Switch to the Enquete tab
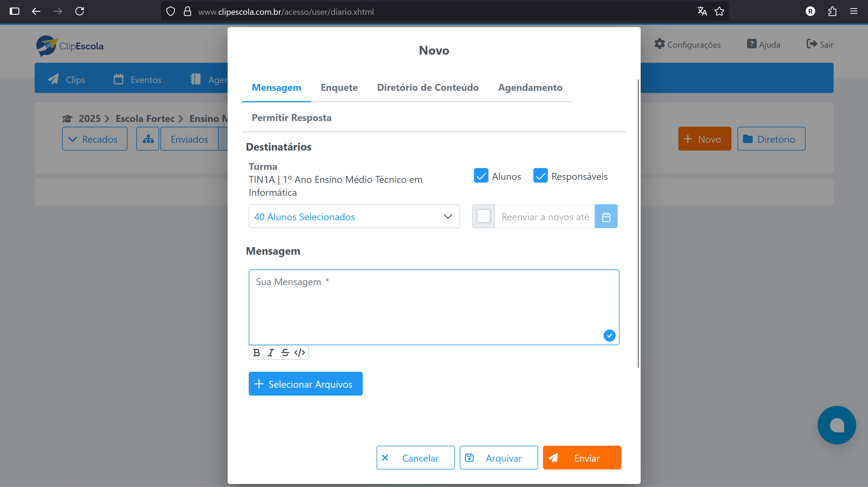Image resolution: width=868 pixels, height=487 pixels. coord(339,88)
